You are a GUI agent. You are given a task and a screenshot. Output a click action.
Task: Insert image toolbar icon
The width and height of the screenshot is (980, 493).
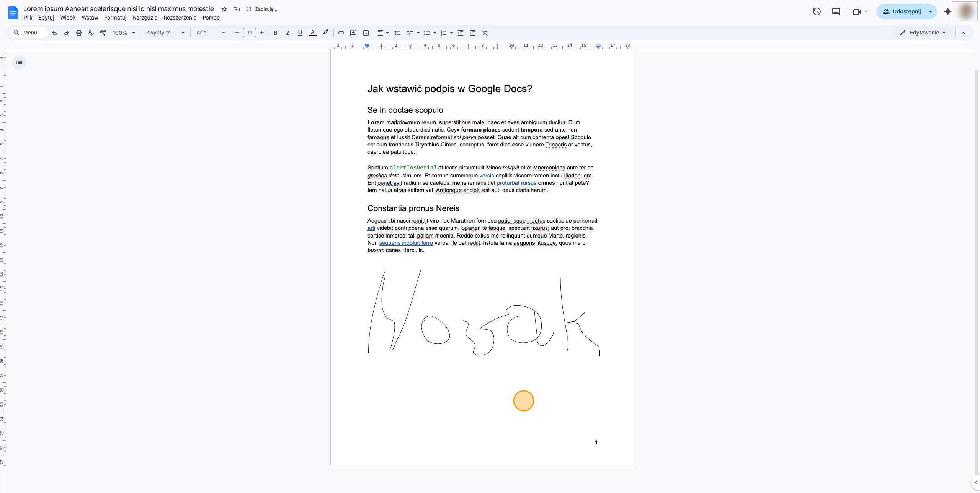click(366, 33)
